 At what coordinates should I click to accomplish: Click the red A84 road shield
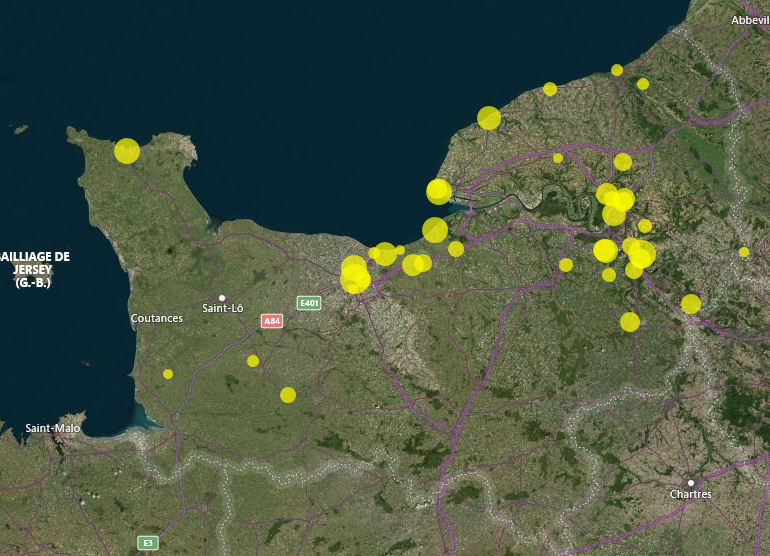click(x=272, y=321)
